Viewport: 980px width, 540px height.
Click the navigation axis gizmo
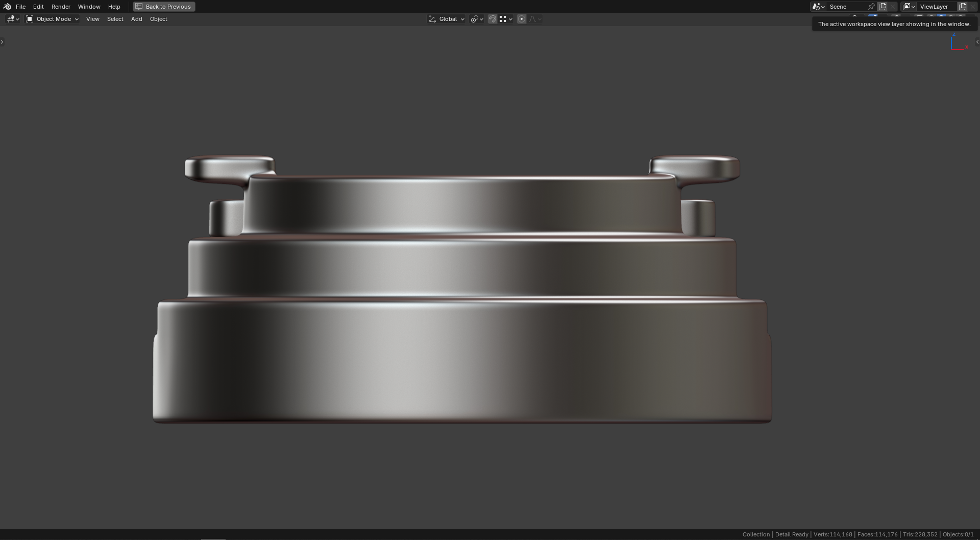[959, 42]
